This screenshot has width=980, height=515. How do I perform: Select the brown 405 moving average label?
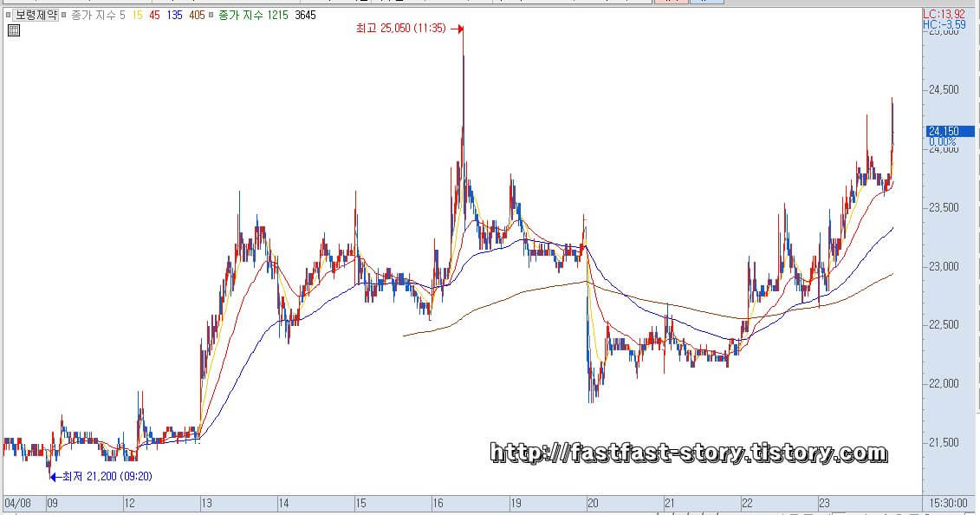197,15
